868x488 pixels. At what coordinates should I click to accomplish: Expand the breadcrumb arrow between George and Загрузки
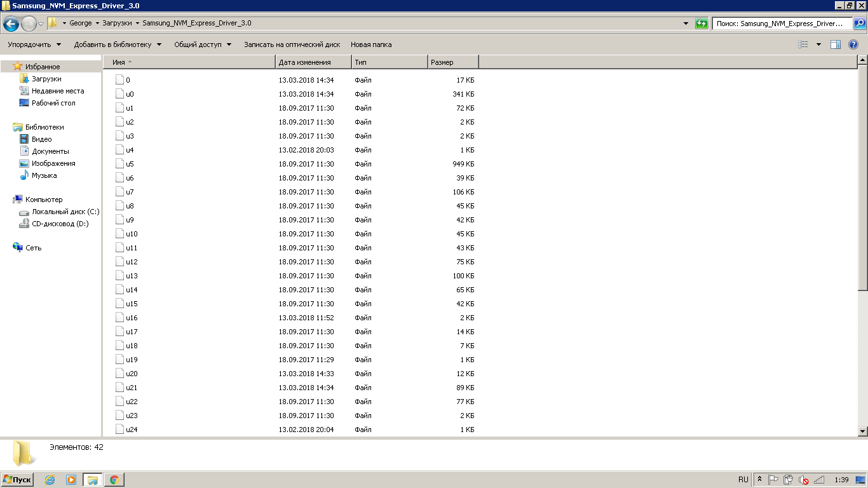coord(97,24)
